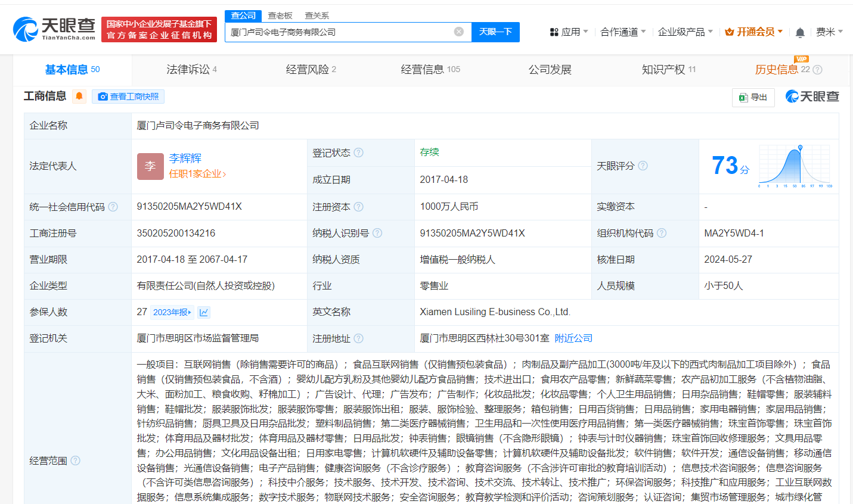Viewport: 853px width, 504px height.
Task: Click help icon beside 天眼评分
Action: tap(643, 166)
